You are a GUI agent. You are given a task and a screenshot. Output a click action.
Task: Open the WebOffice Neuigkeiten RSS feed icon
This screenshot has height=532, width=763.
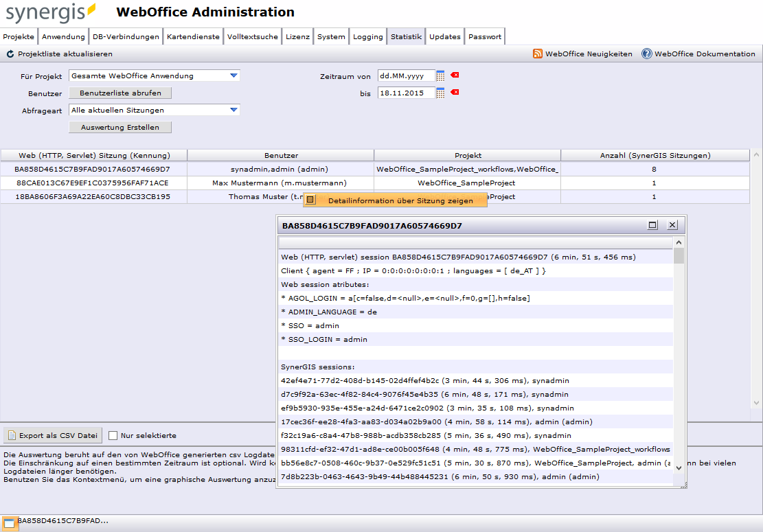537,53
